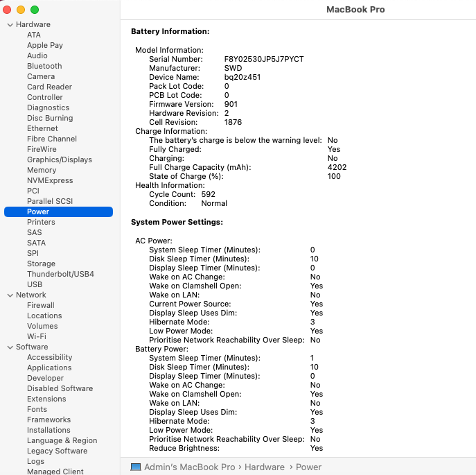Select SAS in the sidebar
The height and width of the screenshot is (475, 476).
[35, 232]
